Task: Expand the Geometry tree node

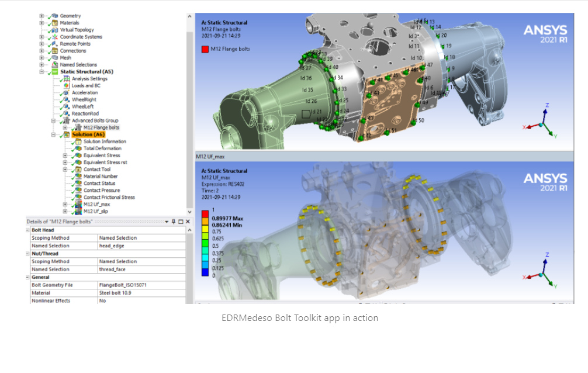Action: [41, 15]
